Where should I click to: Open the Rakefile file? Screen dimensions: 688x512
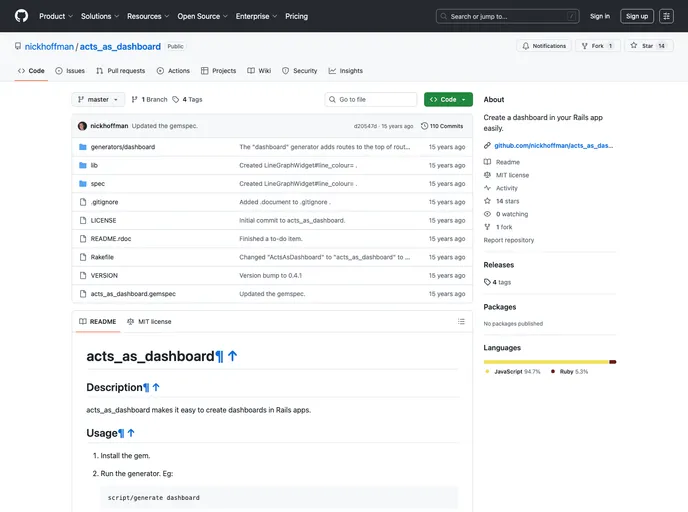102,258
